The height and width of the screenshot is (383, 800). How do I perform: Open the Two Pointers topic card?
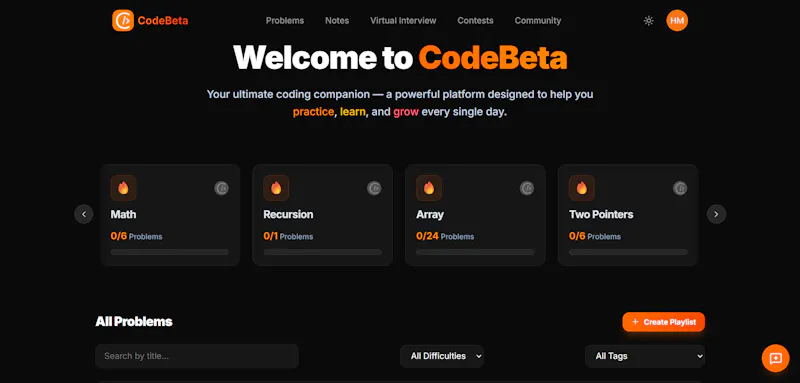click(628, 215)
